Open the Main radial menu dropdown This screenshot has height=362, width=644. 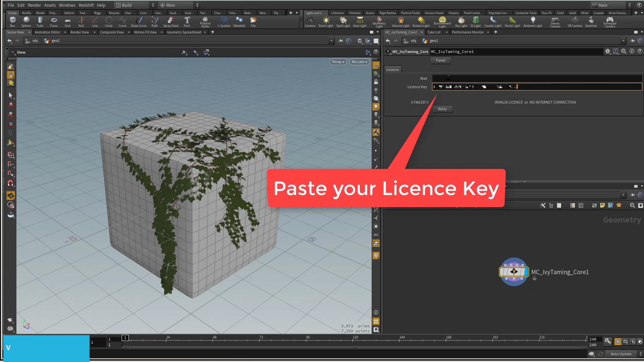click(180, 5)
